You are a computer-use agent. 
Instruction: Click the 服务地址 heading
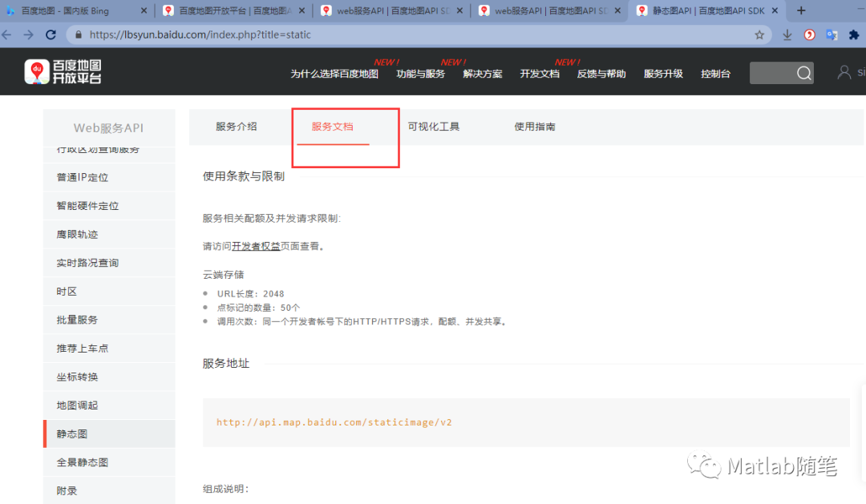tap(226, 364)
